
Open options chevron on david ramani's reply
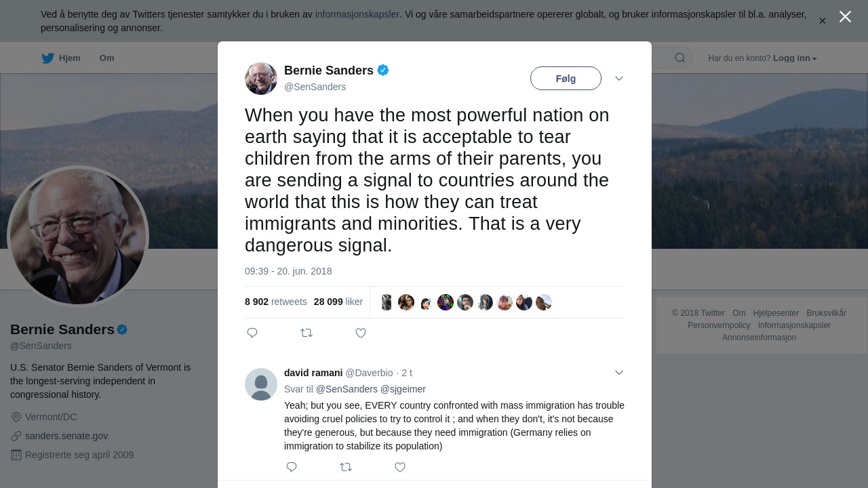point(619,373)
